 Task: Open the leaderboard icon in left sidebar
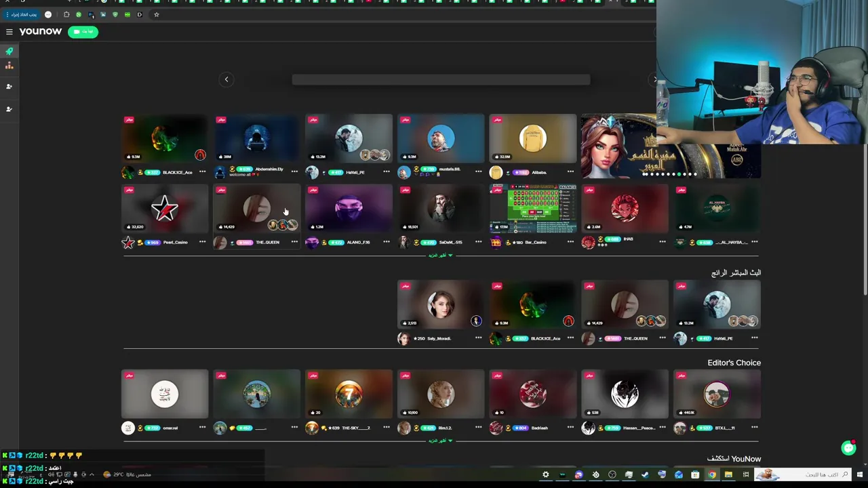9,66
